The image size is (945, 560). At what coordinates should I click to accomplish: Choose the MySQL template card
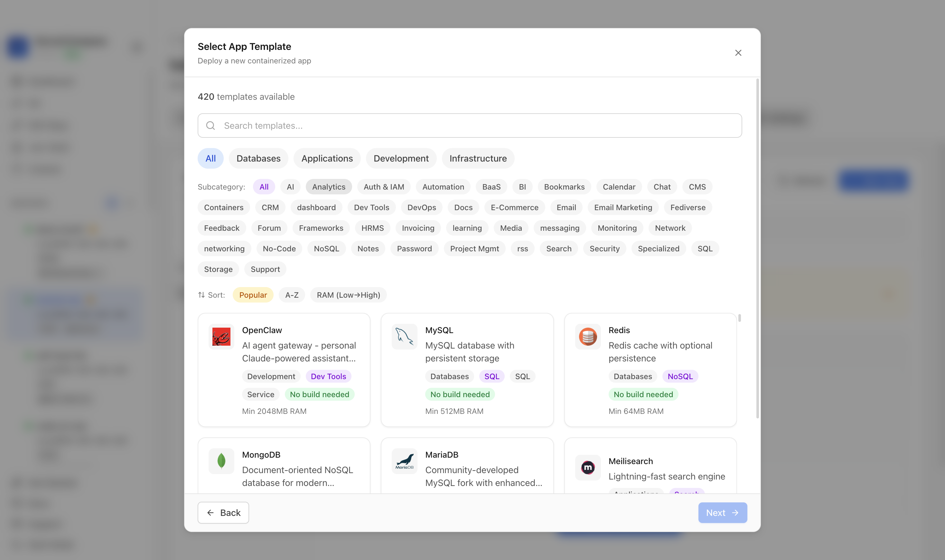[467, 370]
